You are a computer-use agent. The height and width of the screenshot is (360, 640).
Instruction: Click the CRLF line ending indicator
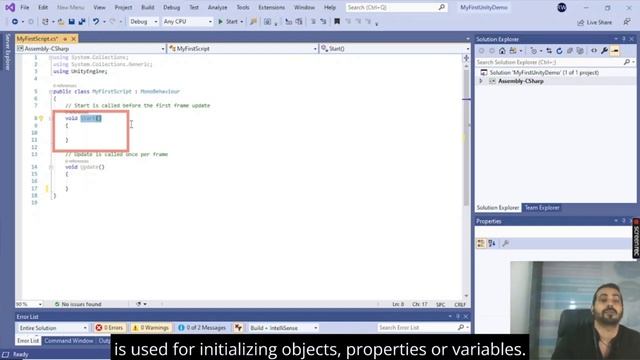pos(460,304)
